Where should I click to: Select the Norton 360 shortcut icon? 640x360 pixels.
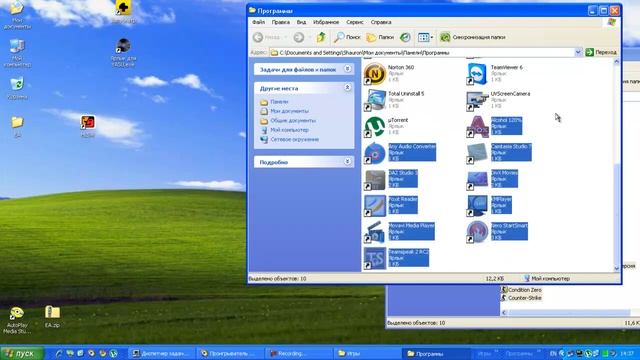click(x=375, y=74)
